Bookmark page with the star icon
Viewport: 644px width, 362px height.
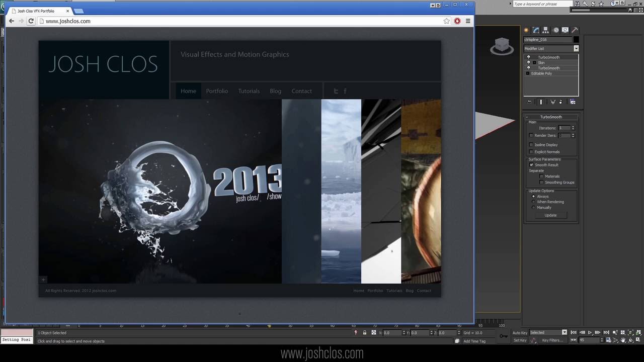[x=446, y=21]
